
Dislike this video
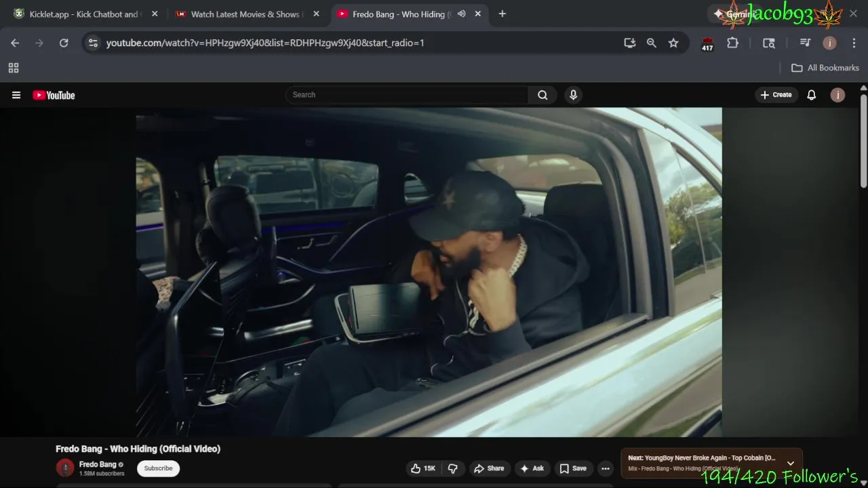pos(453,468)
